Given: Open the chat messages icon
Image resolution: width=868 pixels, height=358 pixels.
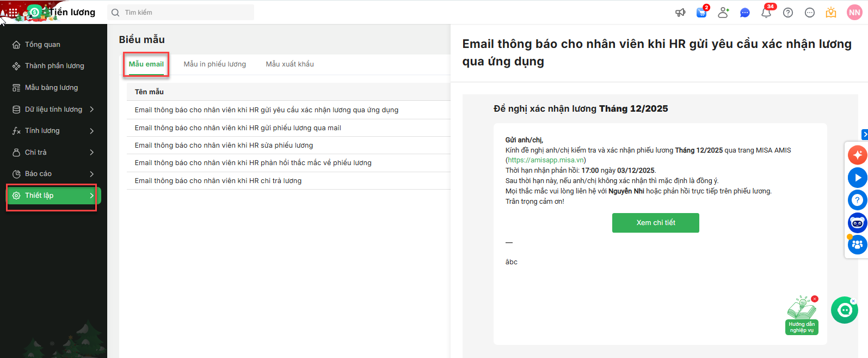Looking at the screenshot, I should coord(745,13).
